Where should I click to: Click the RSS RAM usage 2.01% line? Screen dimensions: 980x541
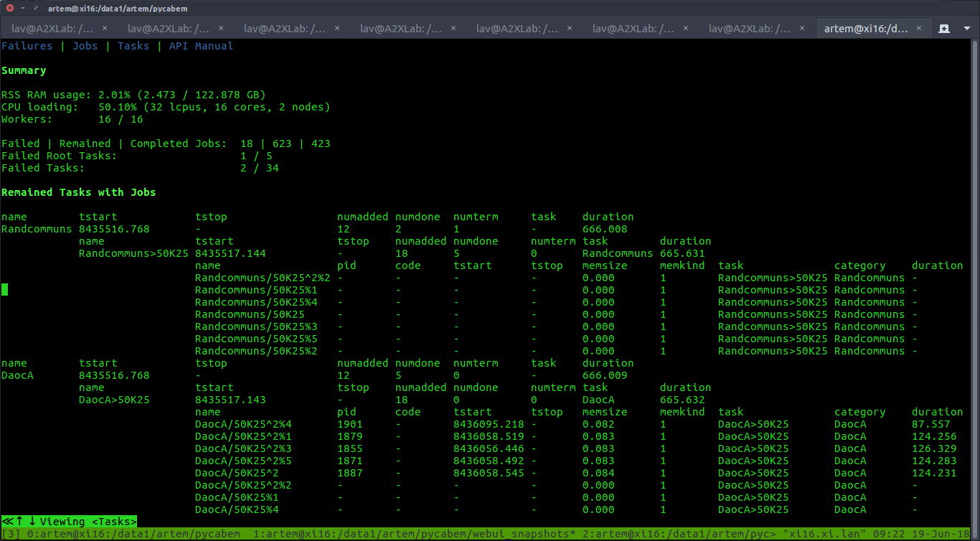pos(133,95)
